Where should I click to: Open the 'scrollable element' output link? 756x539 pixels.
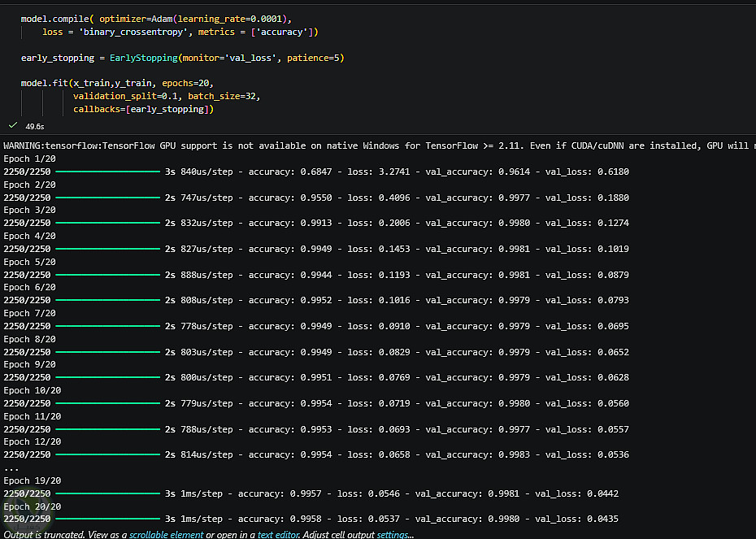[167, 535]
